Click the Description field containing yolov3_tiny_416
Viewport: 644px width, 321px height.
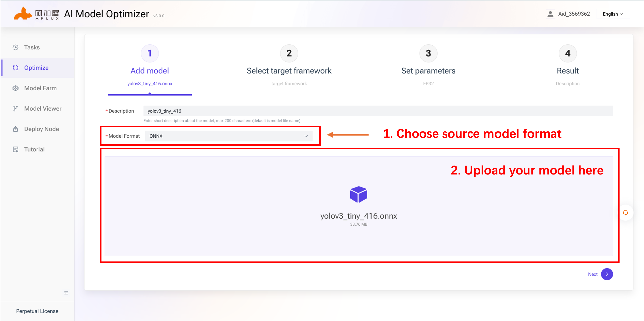(378, 111)
